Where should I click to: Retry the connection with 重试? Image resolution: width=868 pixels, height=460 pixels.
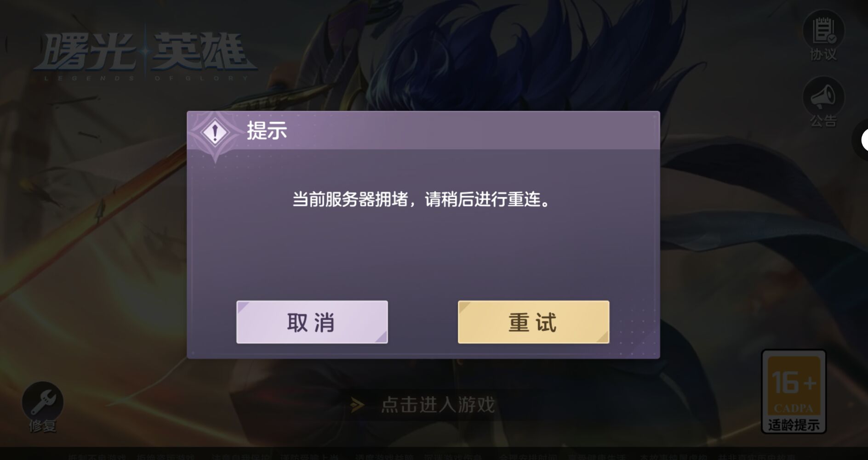[x=533, y=322]
